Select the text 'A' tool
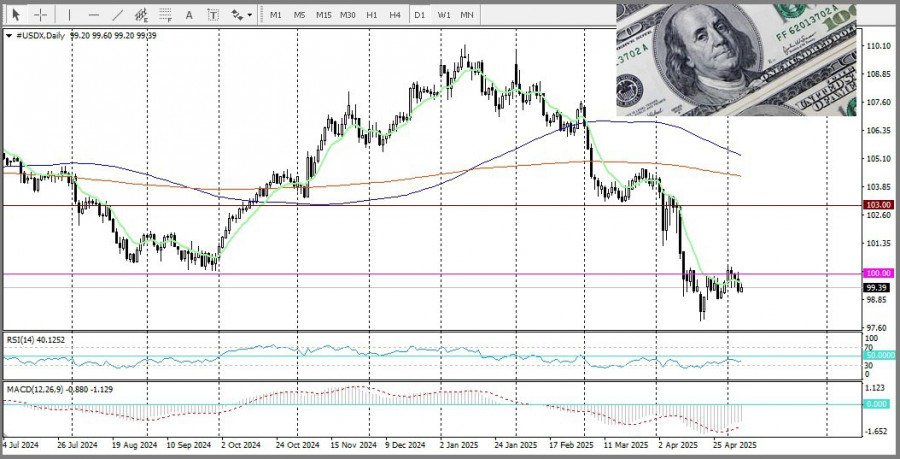Screen dimensions: 900x459 coord(189,15)
